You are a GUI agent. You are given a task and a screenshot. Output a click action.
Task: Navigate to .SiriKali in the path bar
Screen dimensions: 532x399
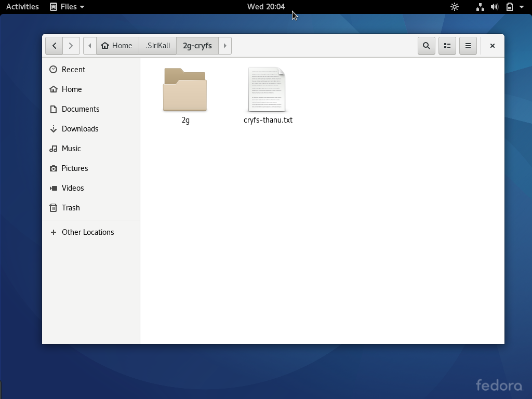(x=158, y=46)
